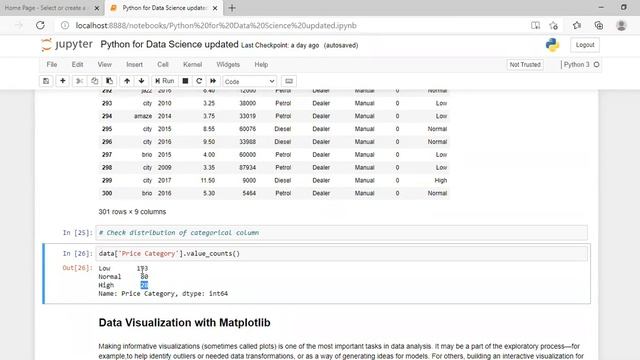Open the File menu
Viewport: 640px width, 360px height.
point(52,64)
